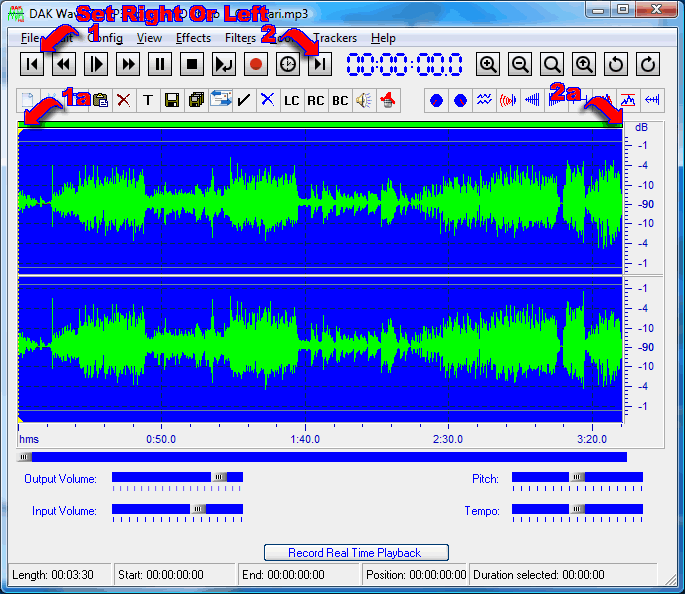Select the BC both channels button

point(340,100)
